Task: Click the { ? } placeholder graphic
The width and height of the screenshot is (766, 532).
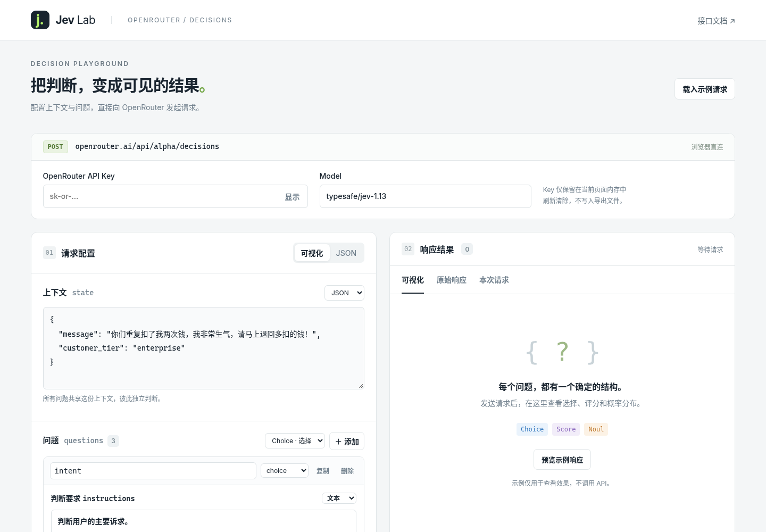Action: pyautogui.click(x=562, y=352)
